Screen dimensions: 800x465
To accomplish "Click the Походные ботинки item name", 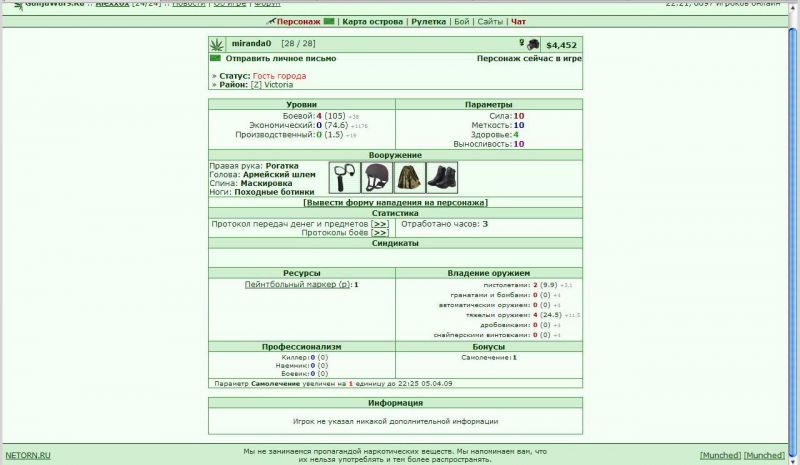I will click(x=274, y=192).
